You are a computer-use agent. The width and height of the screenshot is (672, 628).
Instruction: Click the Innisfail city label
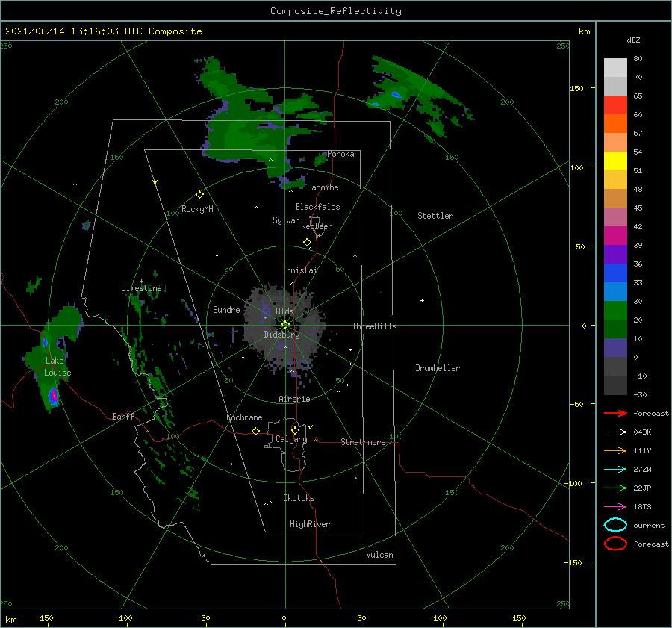point(302,270)
